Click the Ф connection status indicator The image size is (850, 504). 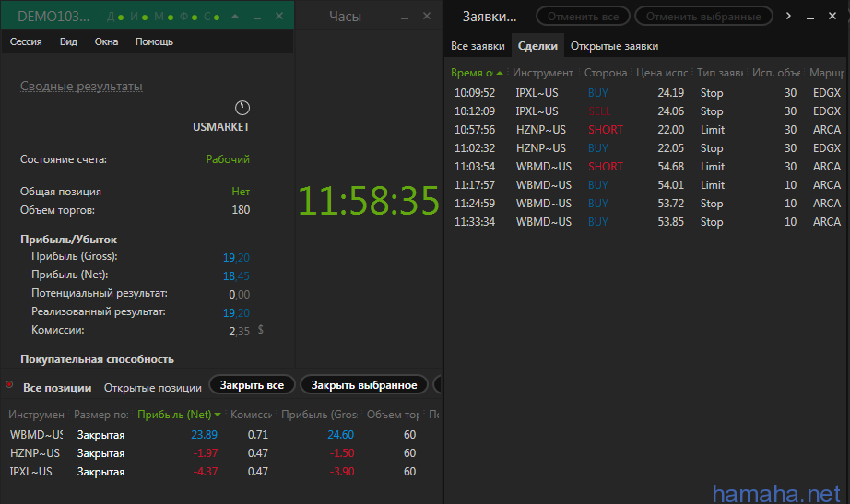point(189,17)
